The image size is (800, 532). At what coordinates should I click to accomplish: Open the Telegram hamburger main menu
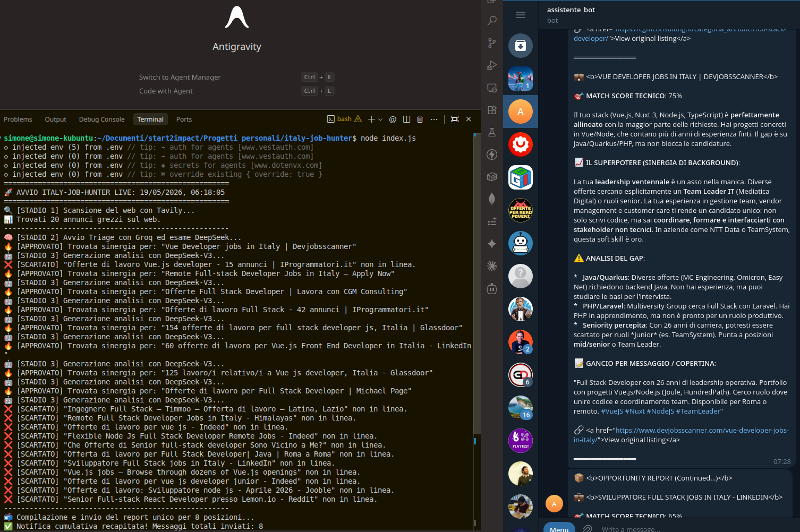coord(521,15)
